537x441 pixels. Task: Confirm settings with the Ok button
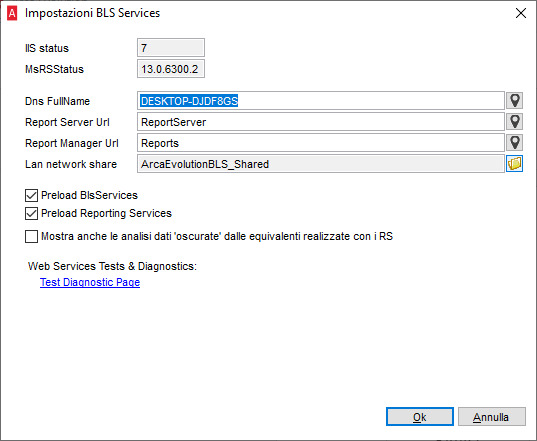(x=420, y=417)
